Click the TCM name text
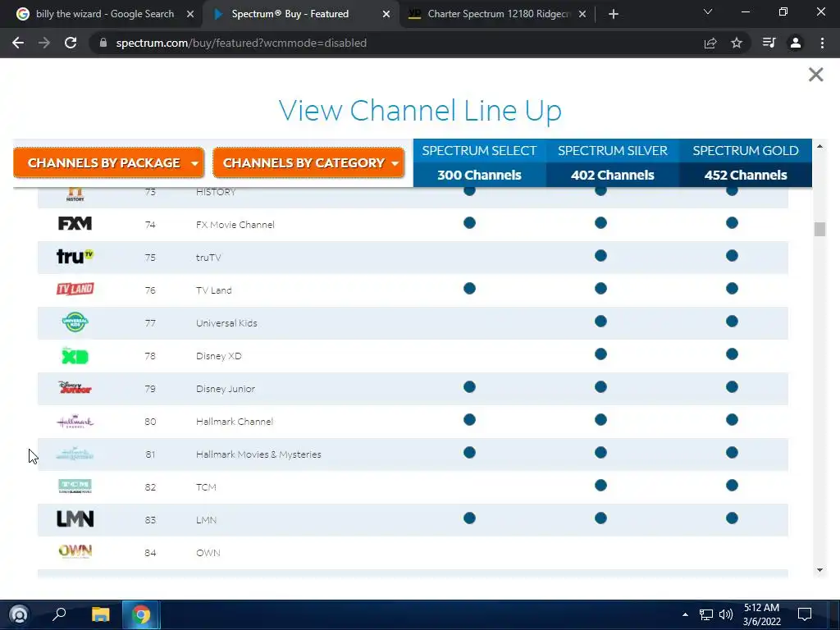 click(206, 487)
